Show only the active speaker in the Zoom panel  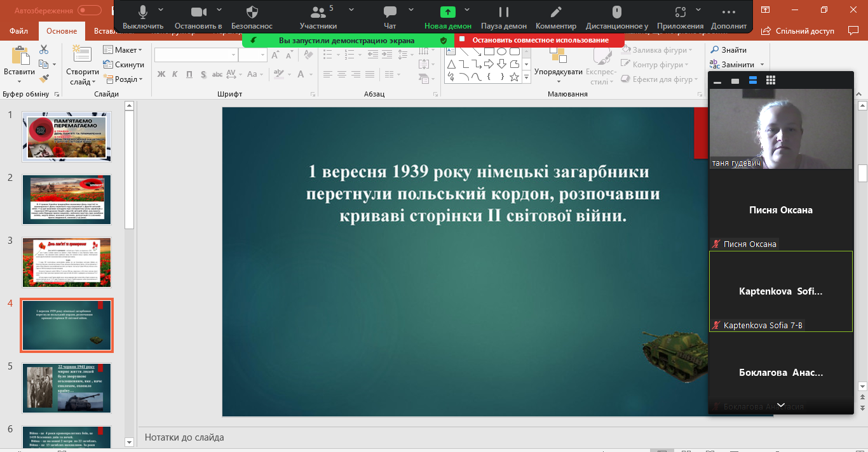735,81
